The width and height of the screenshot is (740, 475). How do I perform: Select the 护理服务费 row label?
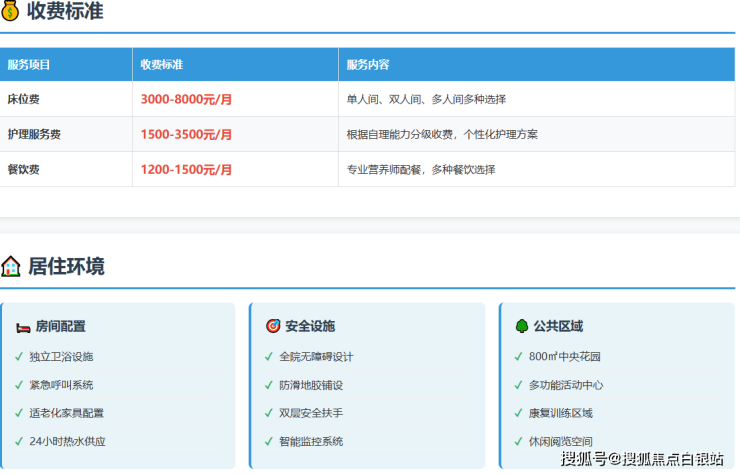pyautogui.click(x=34, y=134)
